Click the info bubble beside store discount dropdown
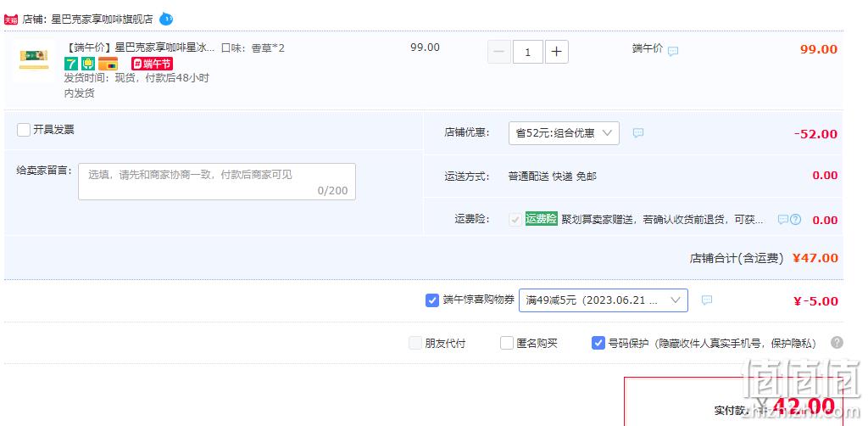Screen dimensions: 868x426 click(638, 133)
